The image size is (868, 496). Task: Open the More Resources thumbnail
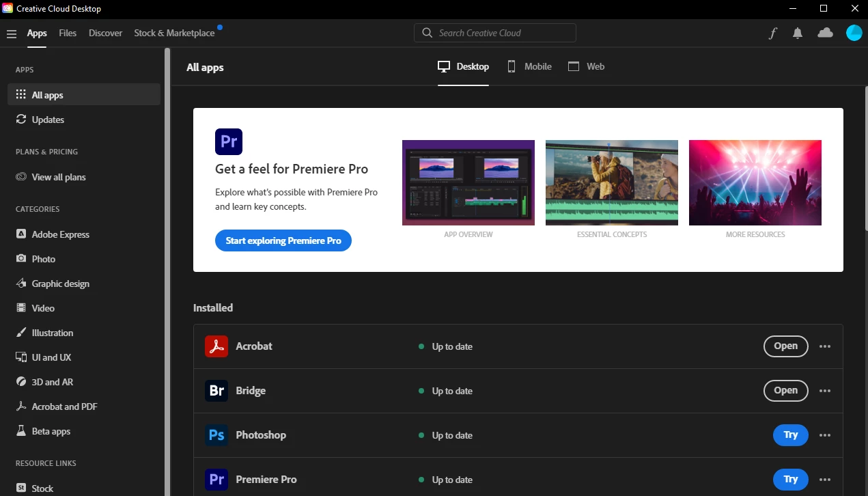pyautogui.click(x=755, y=182)
